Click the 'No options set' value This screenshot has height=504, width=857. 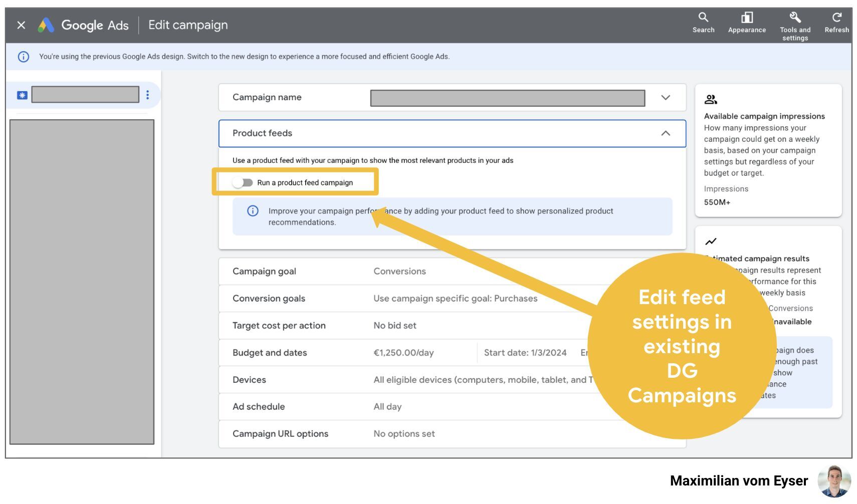click(404, 434)
